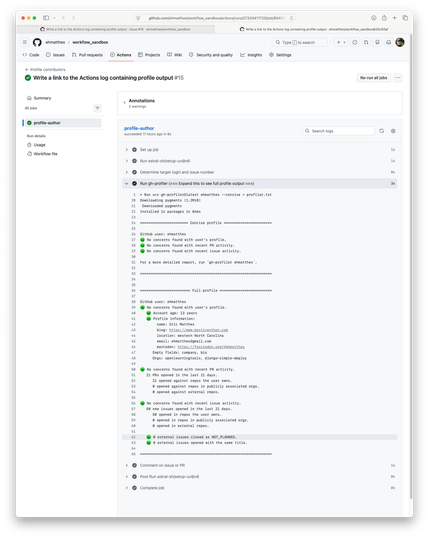Switch to the first Safari tab about Issue #16
Image resolution: width=429 pixels, height=538 pixels.
coord(116,30)
